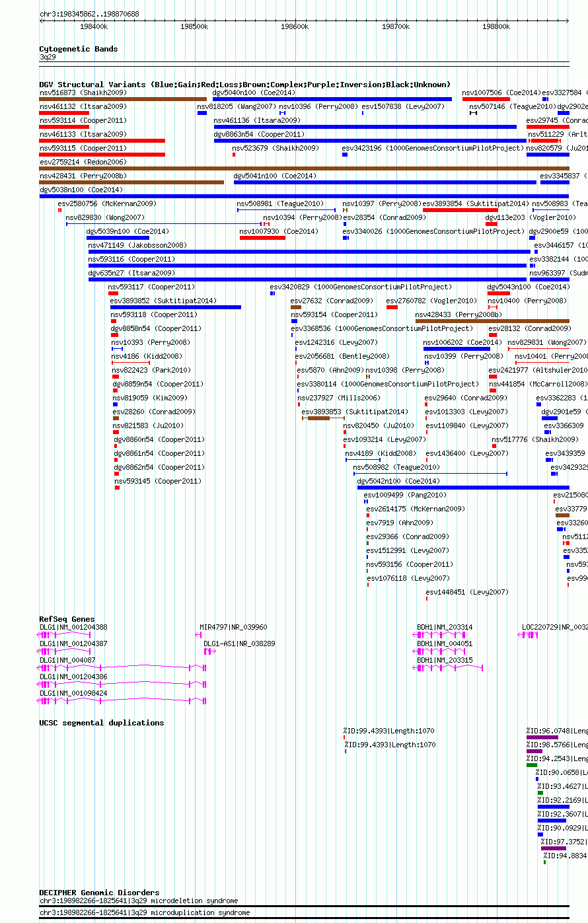Click the Cytogenetic Bands track title
Viewport: 588px width, 923px height.
[78, 49]
